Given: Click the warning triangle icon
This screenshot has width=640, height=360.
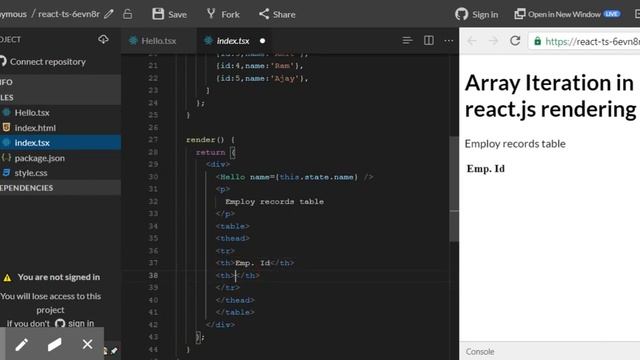Looking at the screenshot, I should tap(7, 278).
